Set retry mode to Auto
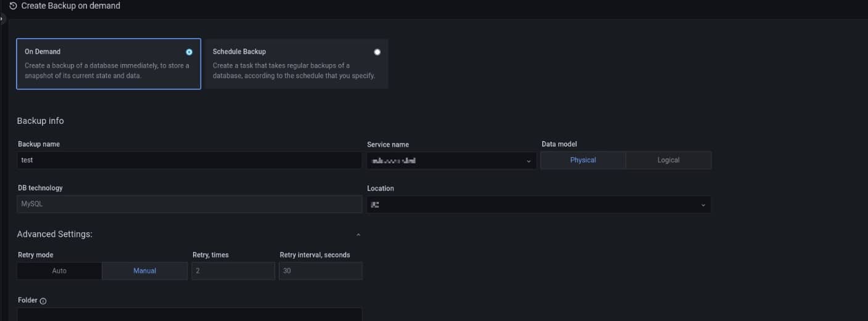Screen dimensions: 868x321 point(59,271)
